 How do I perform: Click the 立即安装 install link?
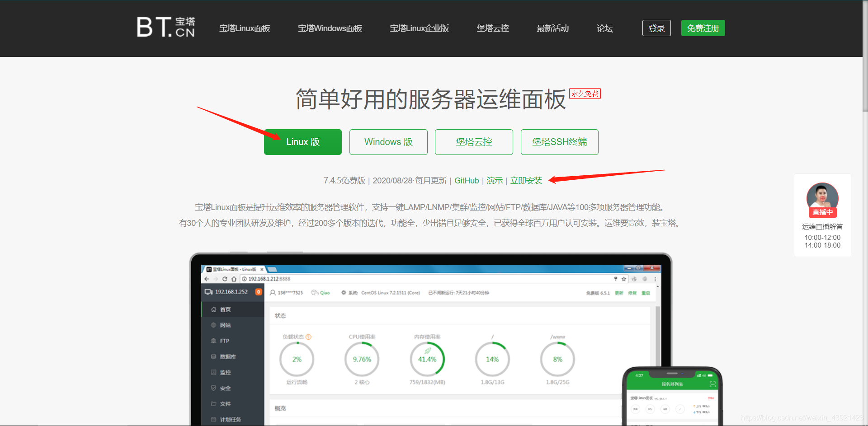pos(526,181)
